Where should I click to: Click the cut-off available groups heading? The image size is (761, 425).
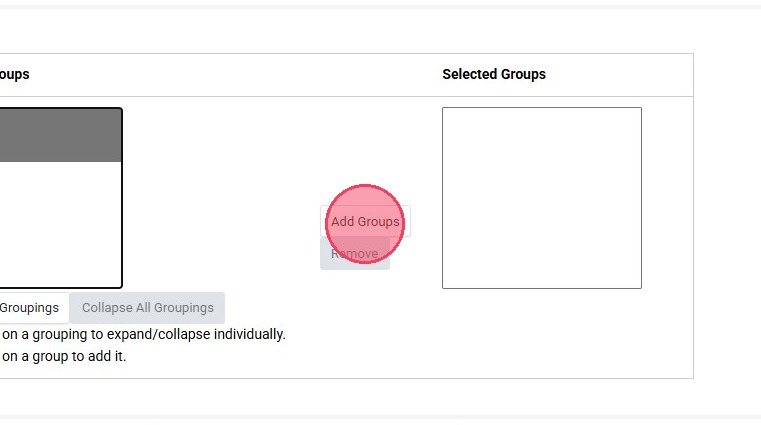point(14,74)
